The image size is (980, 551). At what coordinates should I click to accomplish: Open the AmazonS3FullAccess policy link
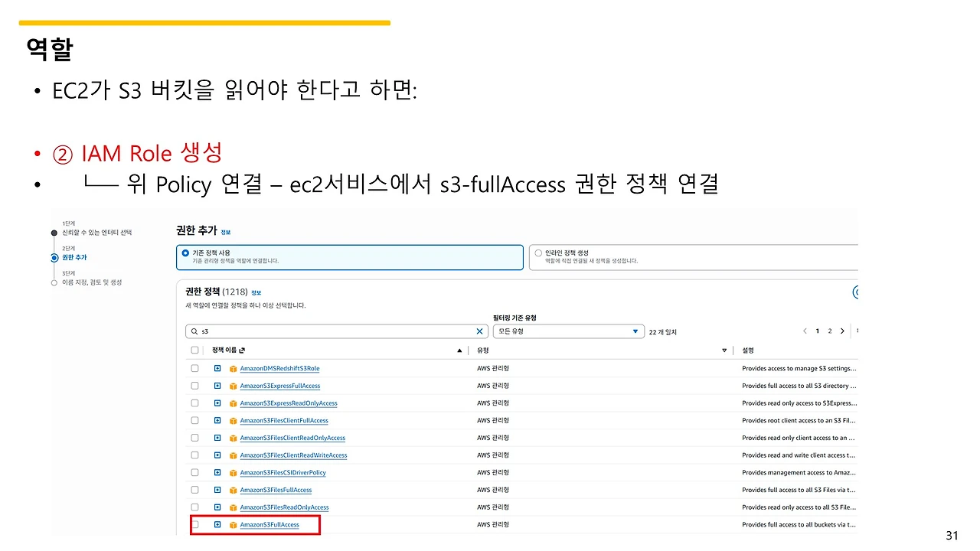(x=269, y=524)
